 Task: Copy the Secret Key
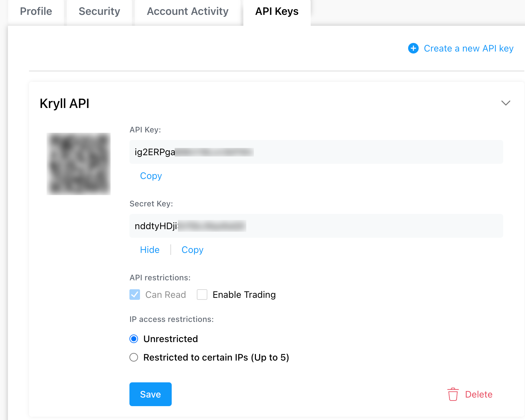[192, 250]
